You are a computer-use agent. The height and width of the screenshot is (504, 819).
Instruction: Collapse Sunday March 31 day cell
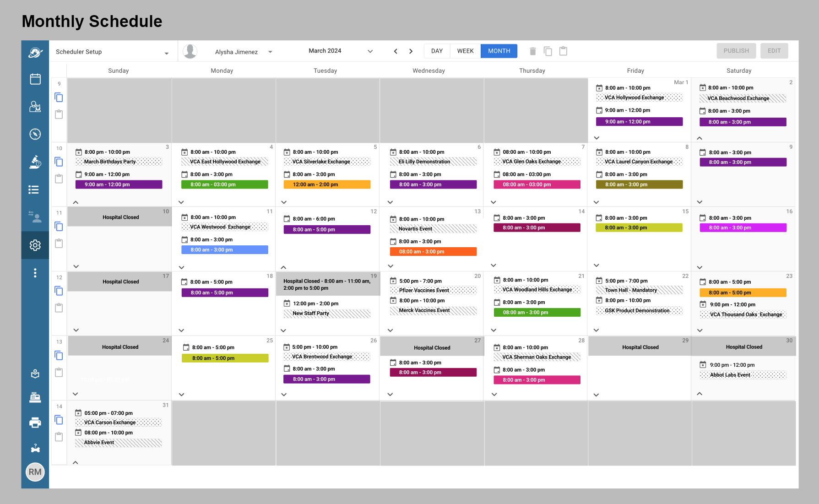(76, 462)
